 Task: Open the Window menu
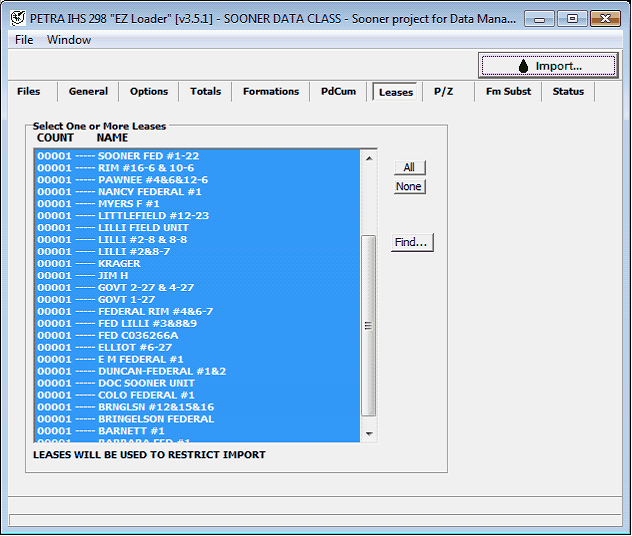click(x=69, y=40)
